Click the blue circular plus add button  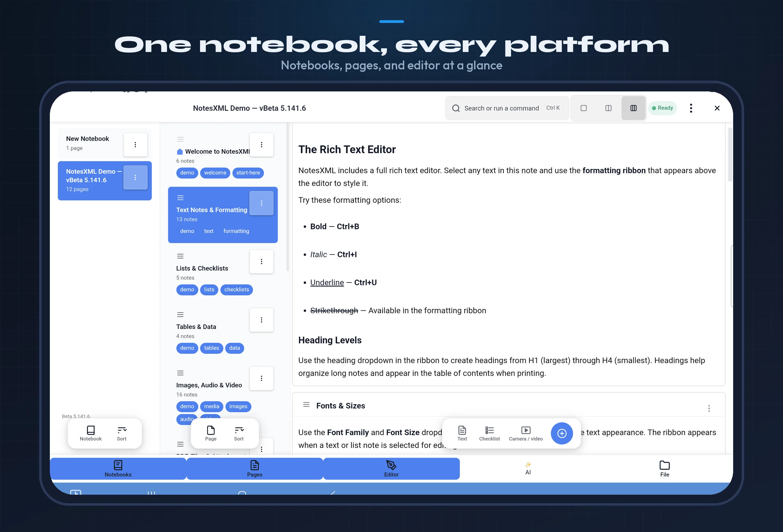(x=562, y=433)
